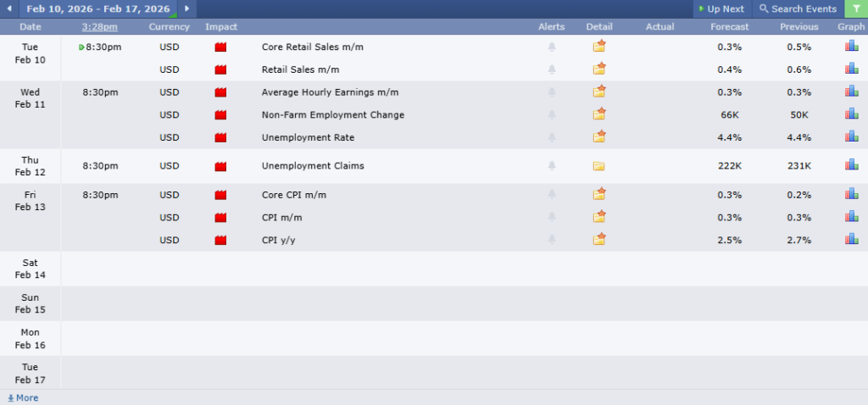Open detail folder for Non-Farm Employment Change
This screenshot has height=405, width=868.
click(x=599, y=114)
